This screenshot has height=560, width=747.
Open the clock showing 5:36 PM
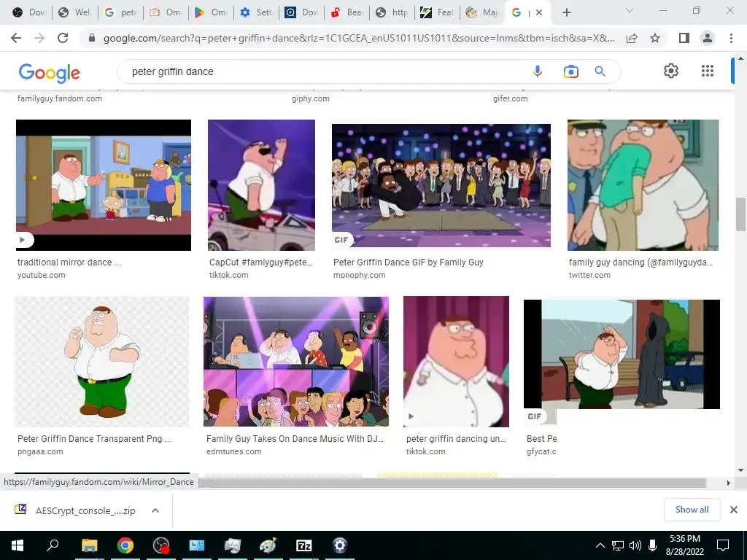point(684,545)
